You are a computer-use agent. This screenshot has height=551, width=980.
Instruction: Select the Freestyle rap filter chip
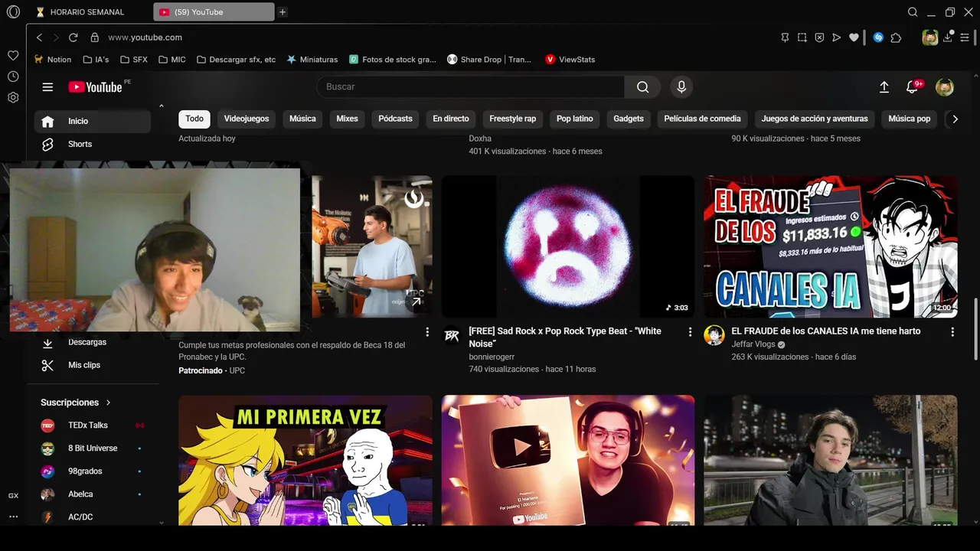[x=513, y=119]
